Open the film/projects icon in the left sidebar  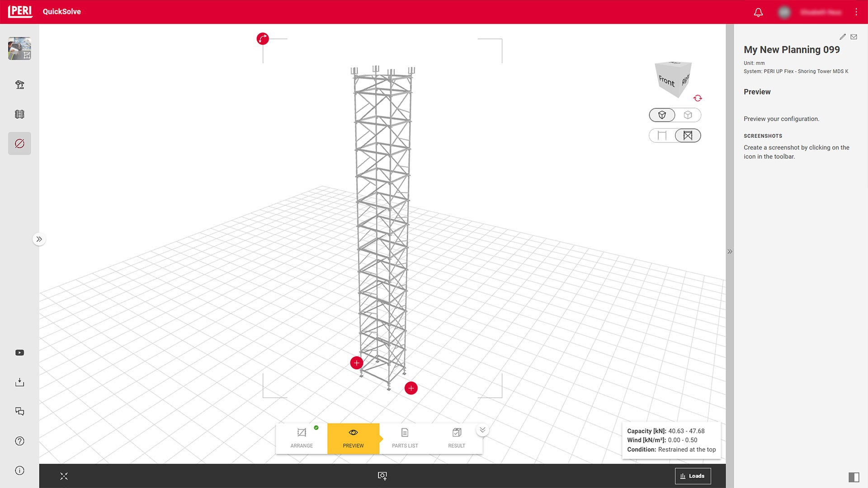[x=19, y=114]
